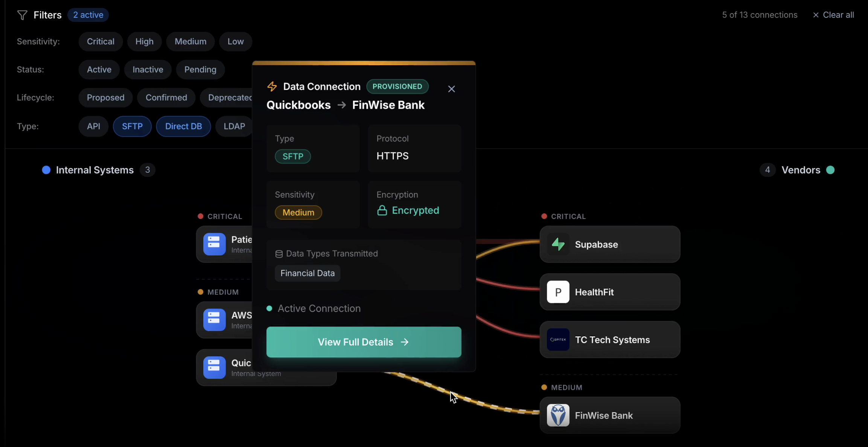The height and width of the screenshot is (447, 868).
Task: Click the lightning bolt Data Connection icon
Action: 272,87
